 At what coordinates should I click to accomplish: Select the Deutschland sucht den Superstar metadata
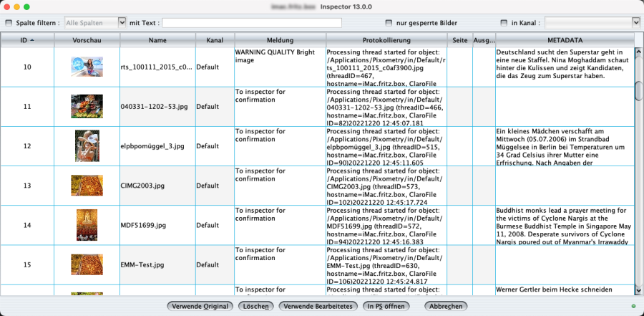[562, 64]
